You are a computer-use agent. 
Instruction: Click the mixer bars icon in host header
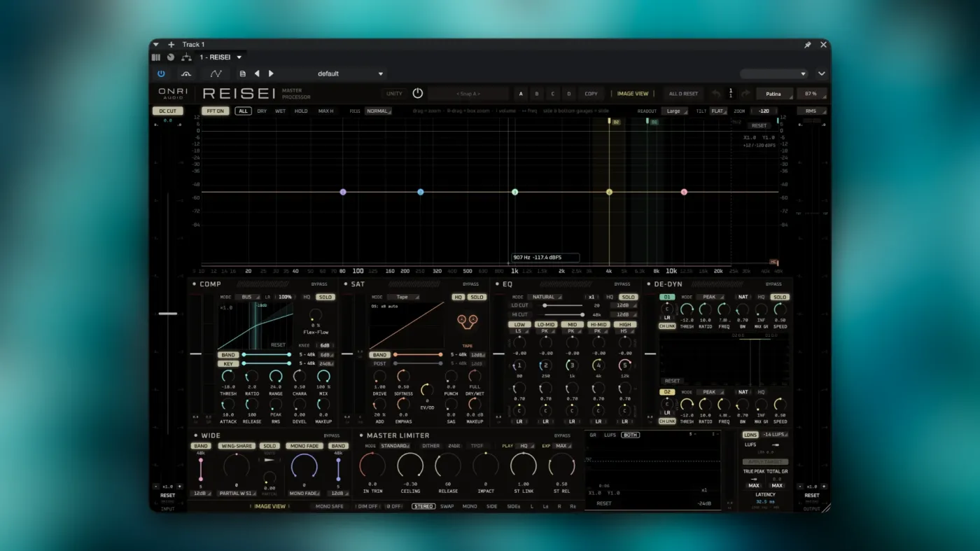click(156, 57)
